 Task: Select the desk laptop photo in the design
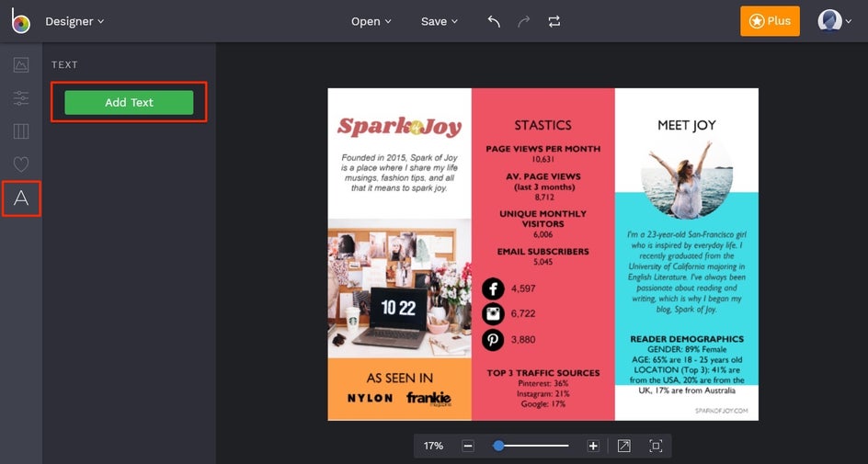click(400, 289)
